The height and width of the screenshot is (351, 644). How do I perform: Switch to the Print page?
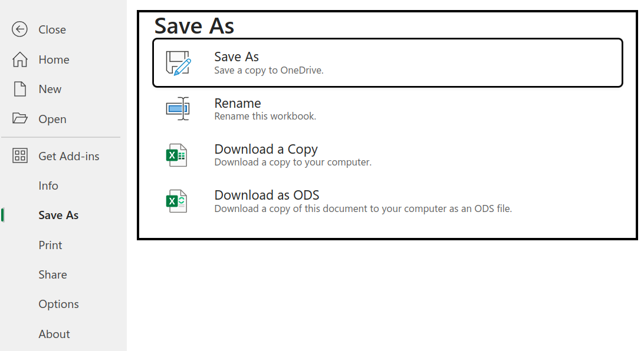pos(50,244)
